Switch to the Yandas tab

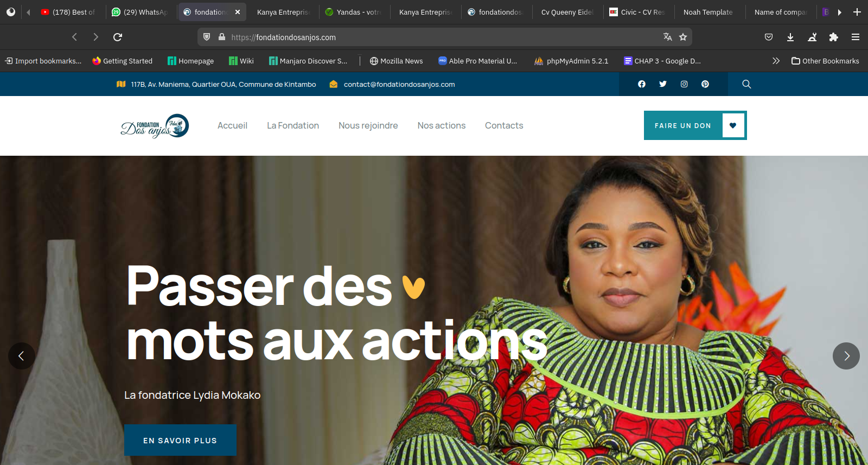[x=355, y=12]
